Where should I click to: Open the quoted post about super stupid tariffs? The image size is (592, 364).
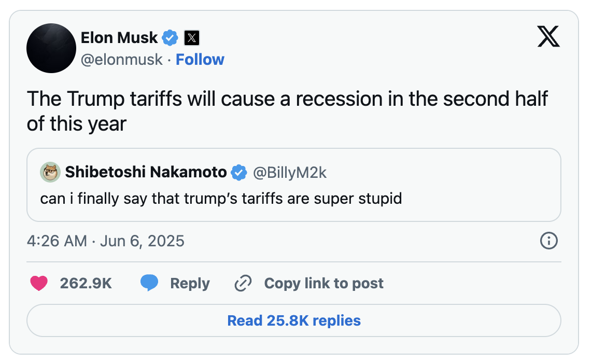coord(221,199)
